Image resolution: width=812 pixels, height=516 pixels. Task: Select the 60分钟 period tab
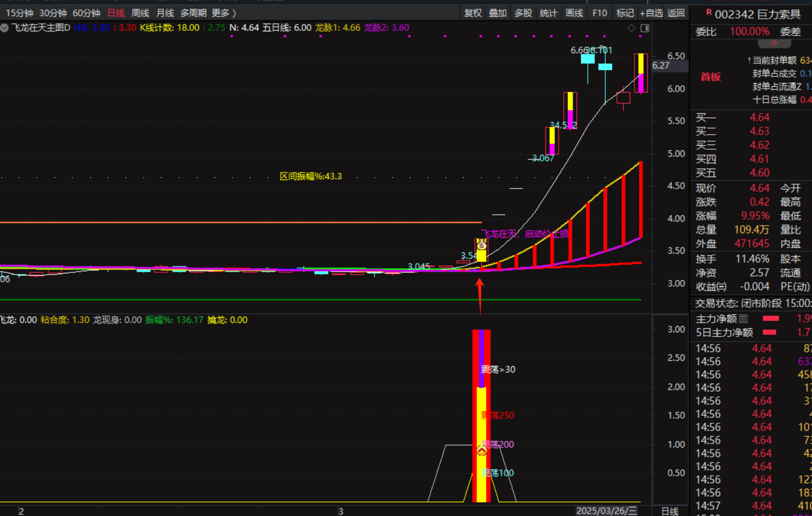click(x=86, y=13)
